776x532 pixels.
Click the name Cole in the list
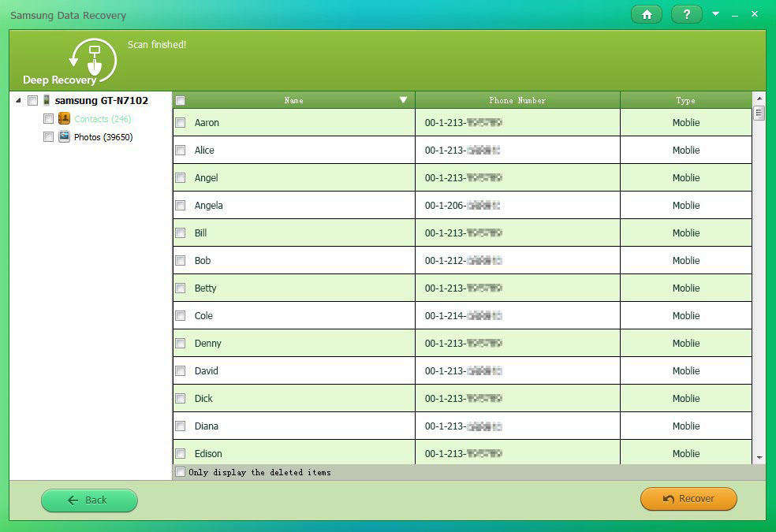coord(203,316)
